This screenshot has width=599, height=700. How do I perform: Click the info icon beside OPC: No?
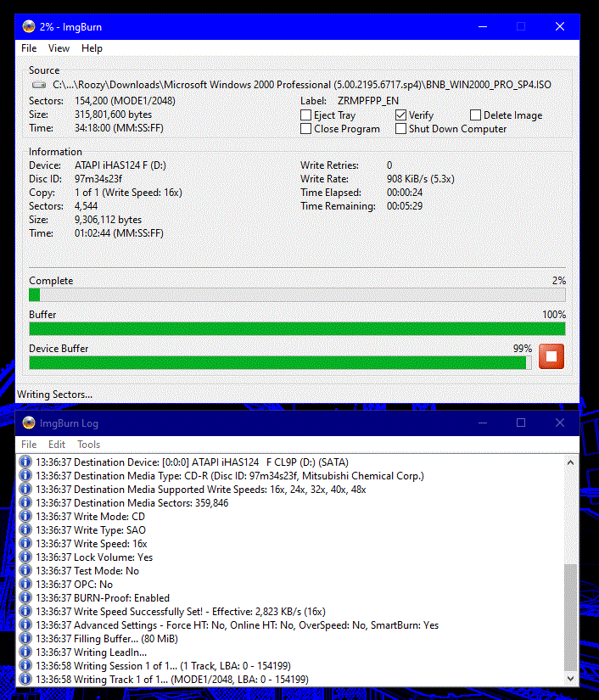pos(26,585)
